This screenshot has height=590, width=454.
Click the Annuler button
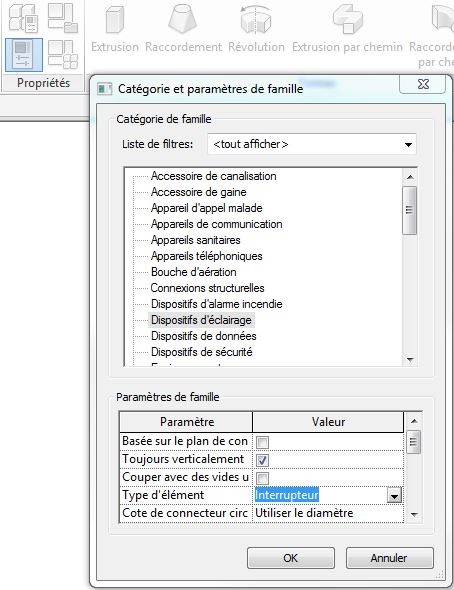[389, 558]
